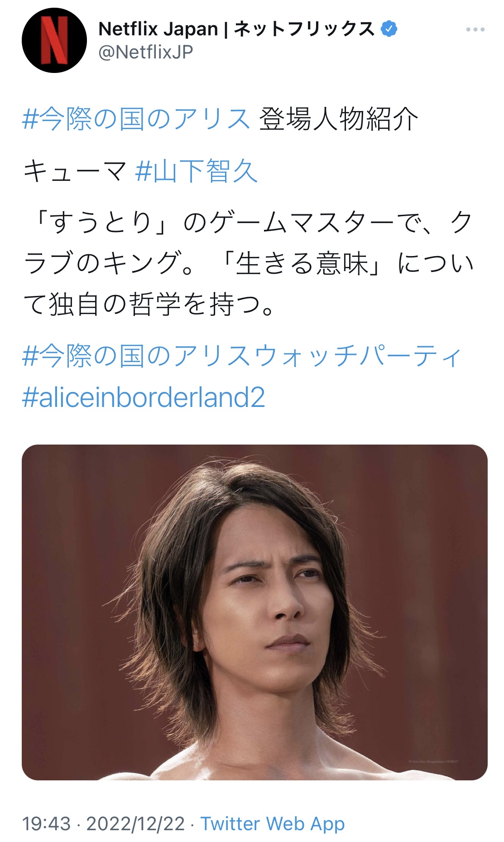This screenshot has height=842, width=504.
Task: Click the red N logo in the avatar
Action: click(54, 40)
